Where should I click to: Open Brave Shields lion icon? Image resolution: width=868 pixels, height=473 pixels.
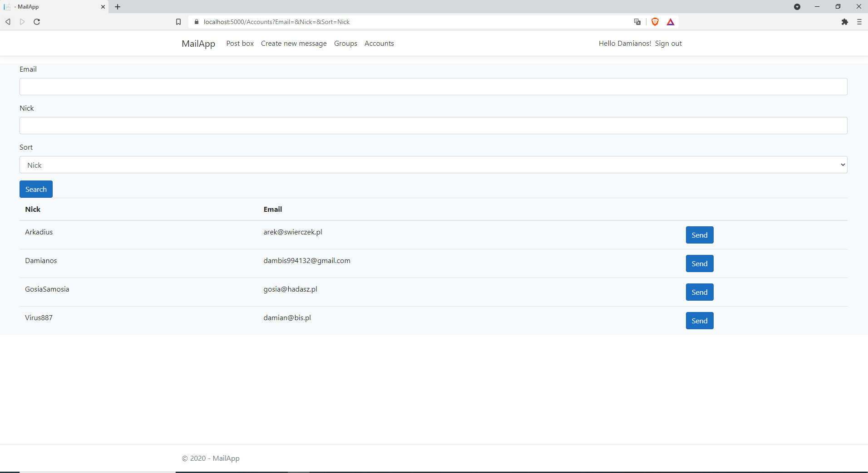(655, 22)
